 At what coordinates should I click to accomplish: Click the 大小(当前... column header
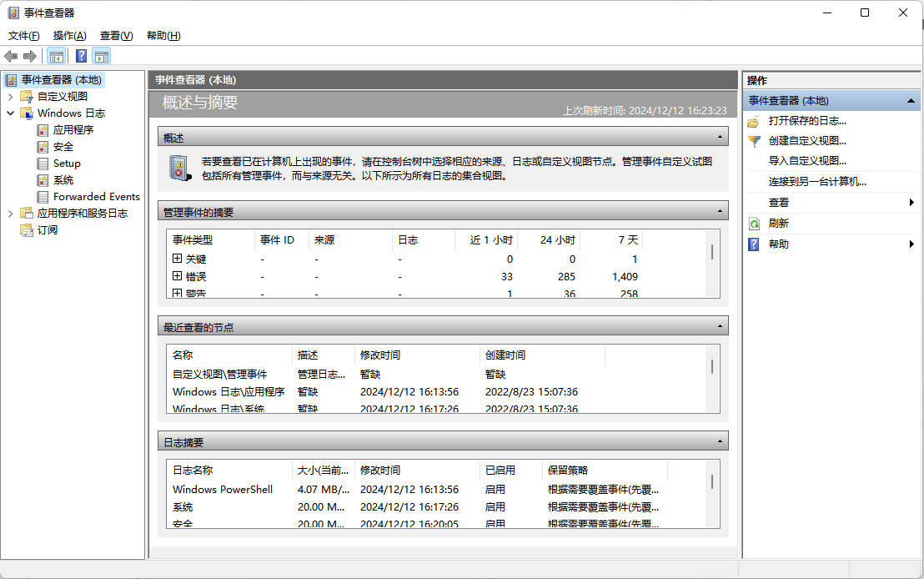323,470
